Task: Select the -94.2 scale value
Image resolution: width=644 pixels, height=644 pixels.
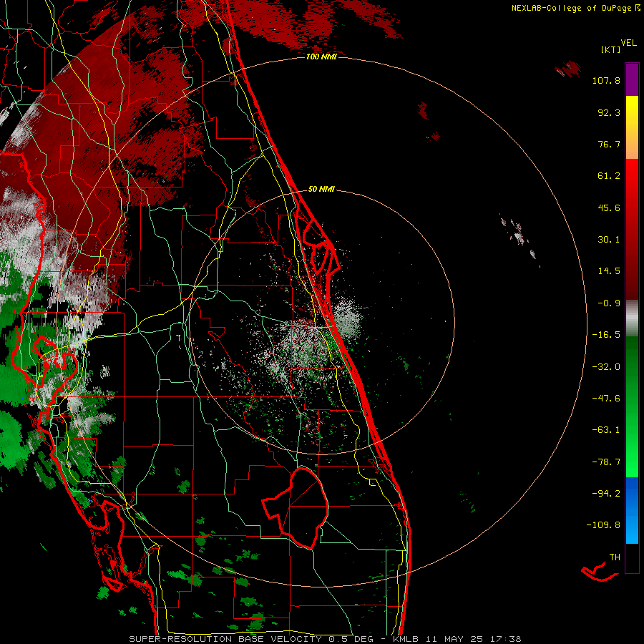Action: coord(606,493)
